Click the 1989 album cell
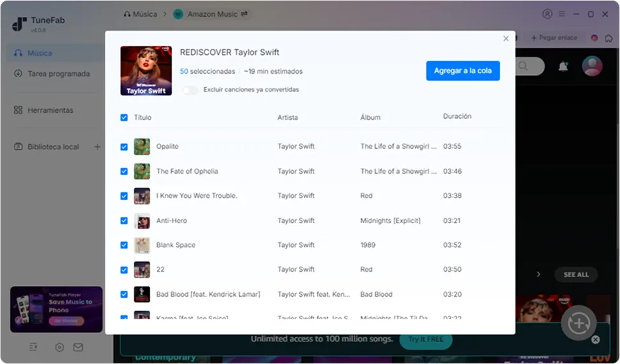This screenshot has height=364, width=620. pos(368,245)
